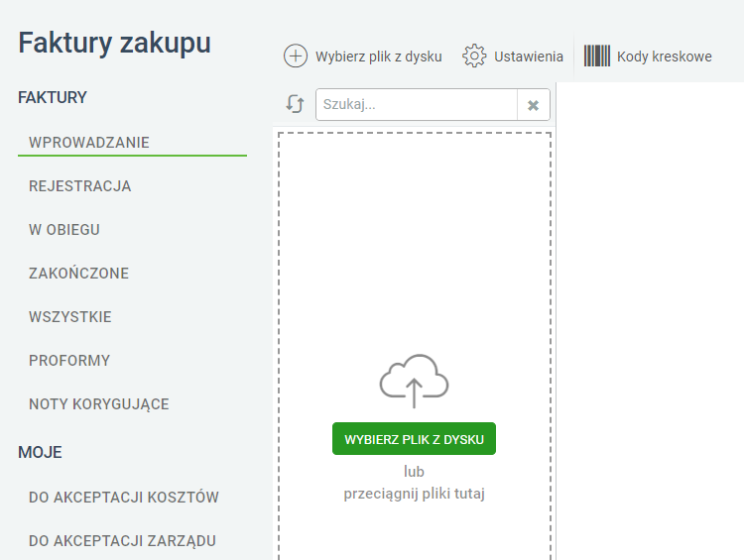Click the FAKTURY section header
Viewport: 744px width, 560px height.
[x=53, y=97]
